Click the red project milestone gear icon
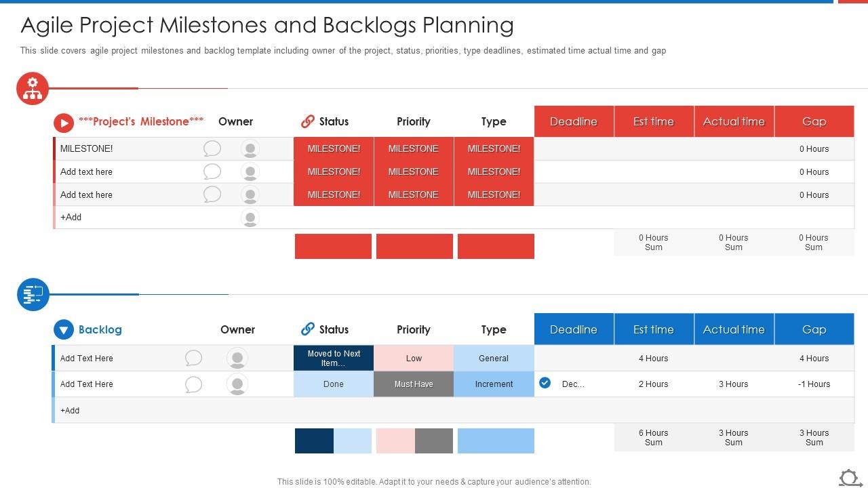The image size is (868, 488). click(x=32, y=88)
